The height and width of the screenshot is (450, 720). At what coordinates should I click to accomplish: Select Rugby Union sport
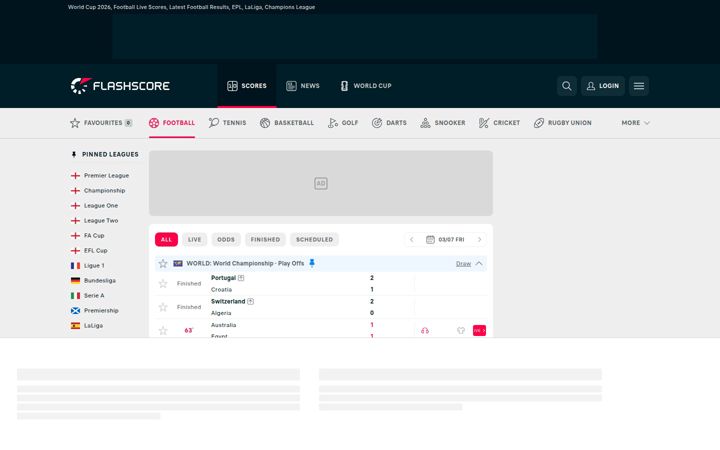pyautogui.click(x=562, y=123)
